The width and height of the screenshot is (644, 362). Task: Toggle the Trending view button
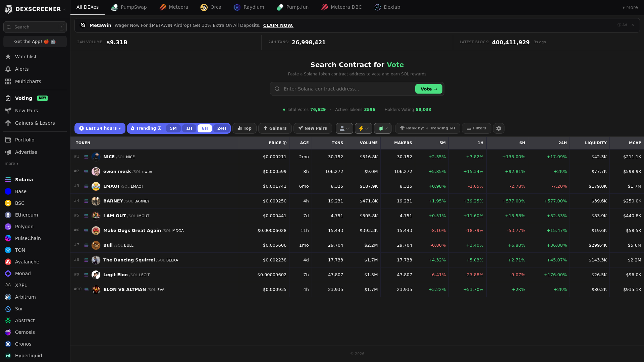point(146,128)
